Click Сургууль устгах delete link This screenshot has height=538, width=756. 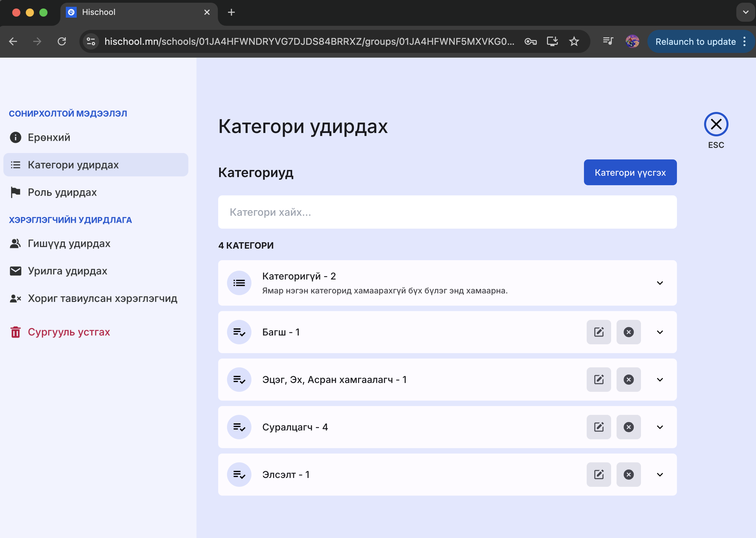pyautogui.click(x=69, y=332)
